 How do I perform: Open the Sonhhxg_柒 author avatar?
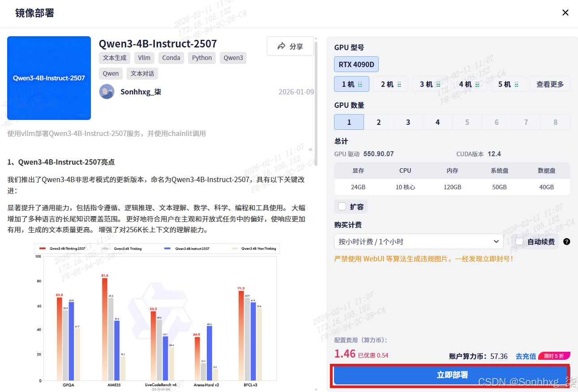(x=107, y=91)
